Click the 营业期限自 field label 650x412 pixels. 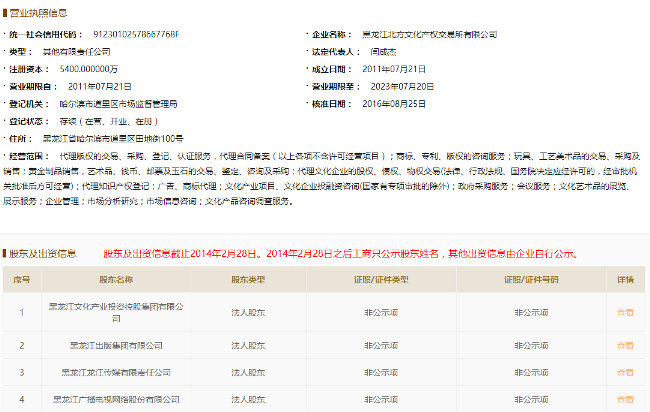[33, 87]
